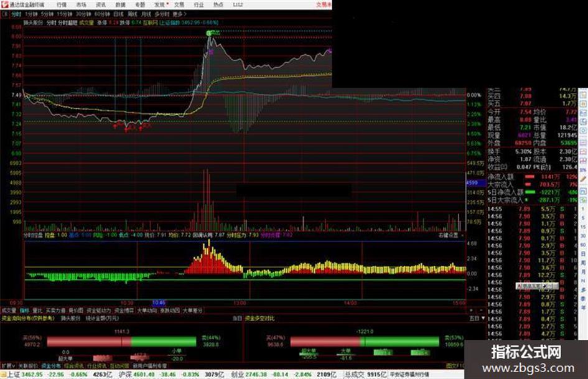The image size is (588, 379).
Task: Click the yellow 卖出 signal marker at chart peak
Action: [x=213, y=33]
